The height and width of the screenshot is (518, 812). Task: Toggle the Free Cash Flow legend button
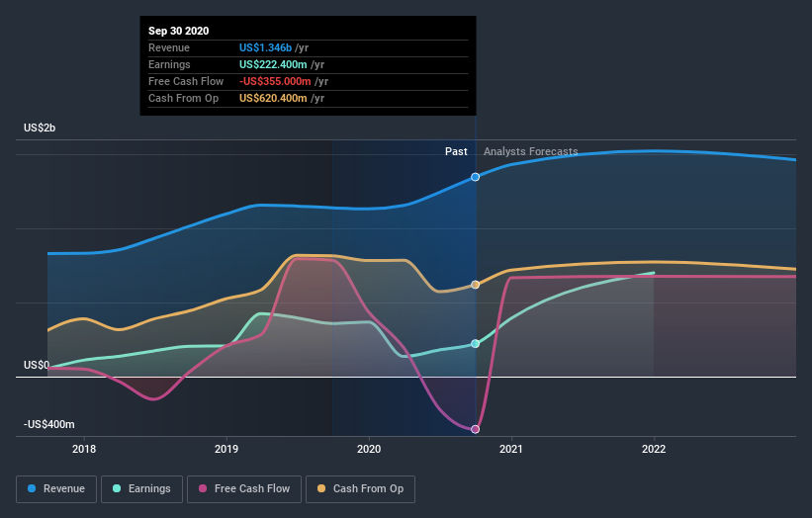click(244, 489)
